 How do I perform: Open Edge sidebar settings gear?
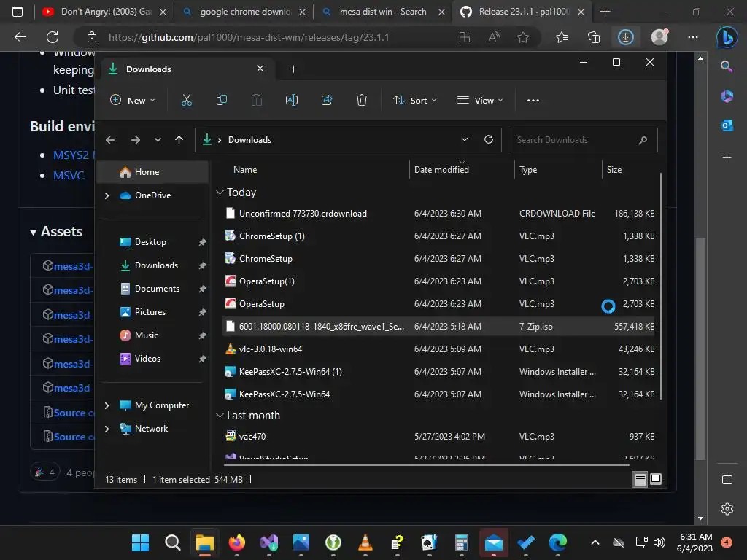(x=727, y=509)
